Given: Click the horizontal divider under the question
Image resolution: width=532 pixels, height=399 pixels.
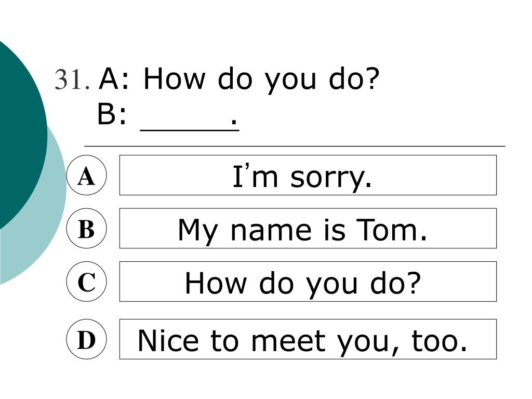Looking at the screenshot, I should click(x=295, y=146).
